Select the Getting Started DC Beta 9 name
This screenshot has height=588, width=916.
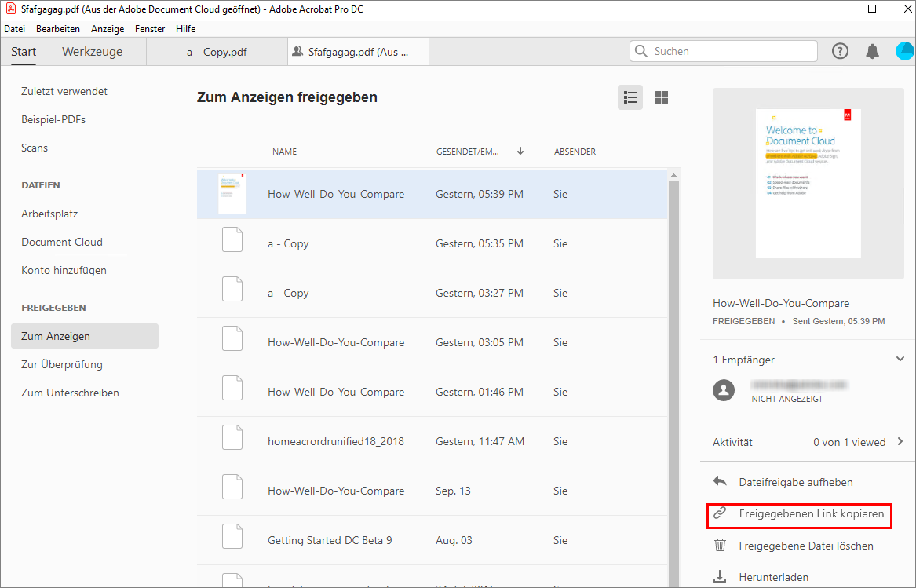[330, 540]
